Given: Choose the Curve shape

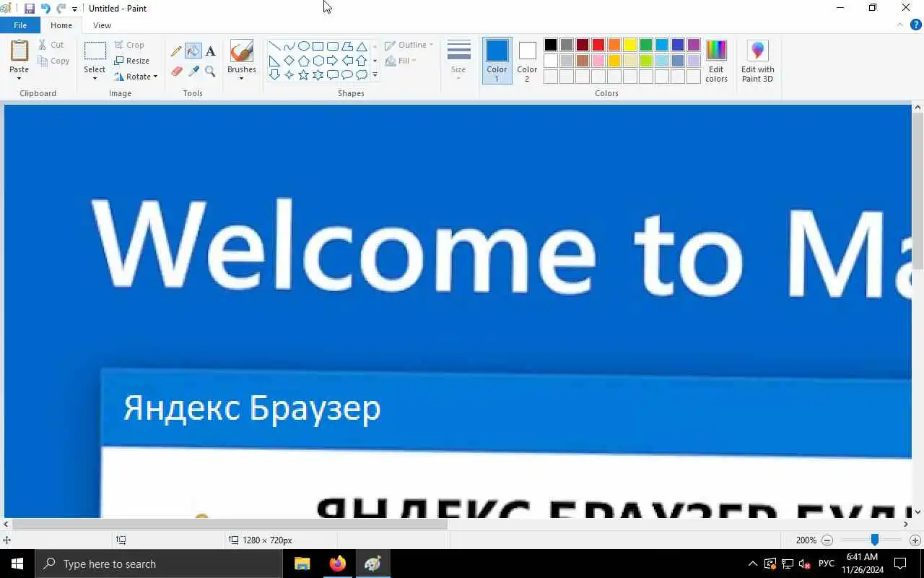Looking at the screenshot, I should [x=289, y=46].
